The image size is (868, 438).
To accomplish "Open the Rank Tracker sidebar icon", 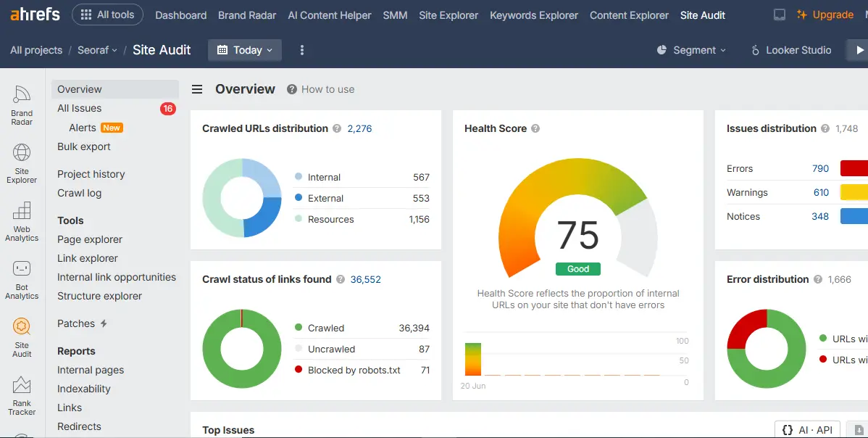I will pos(22,396).
